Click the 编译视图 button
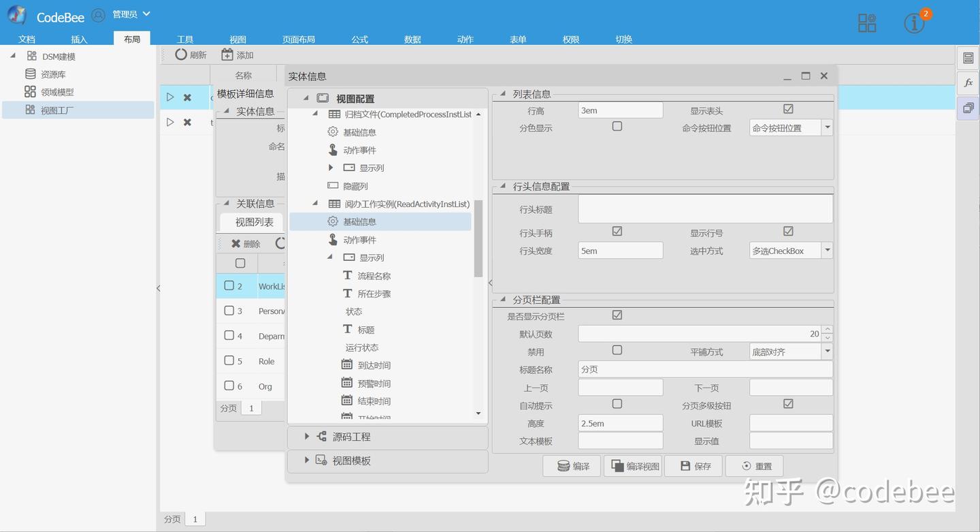The height and width of the screenshot is (532, 980). click(633, 466)
